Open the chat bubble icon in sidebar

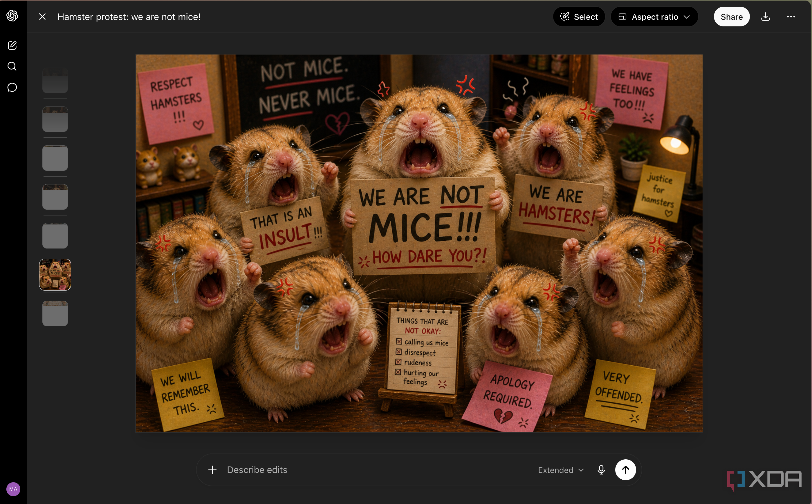pos(12,87)
